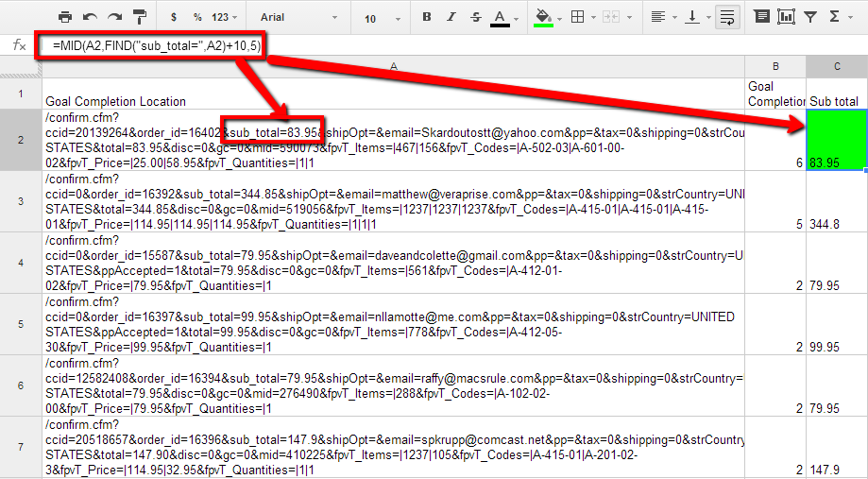This screenshot has width=868, height=479.
Task: Select column C header
Action: click(x=837, y=66)
